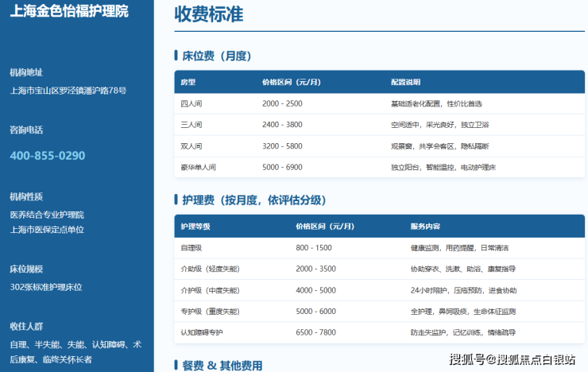Select the 三人间 row label

[x=191, y=125]
